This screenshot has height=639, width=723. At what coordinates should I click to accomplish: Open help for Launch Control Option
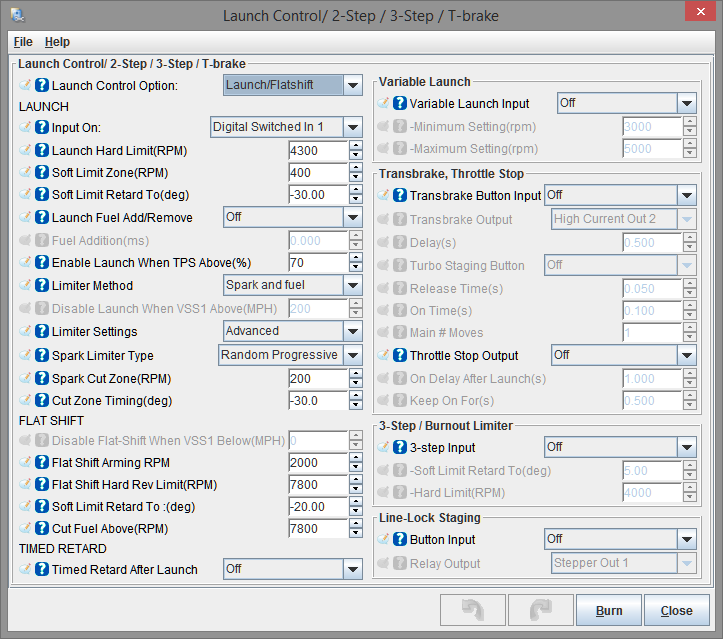click(42, 86)
